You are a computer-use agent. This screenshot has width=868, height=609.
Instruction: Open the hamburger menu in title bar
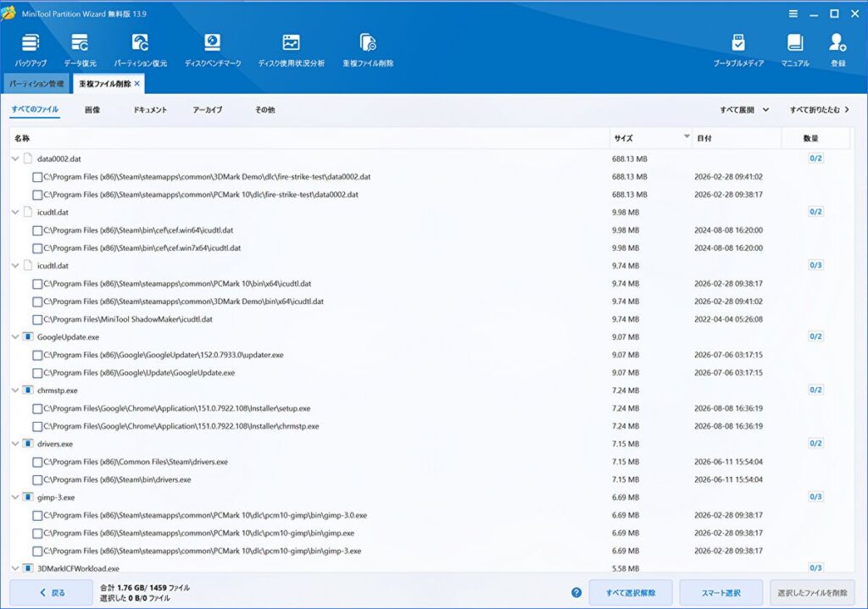(793, 14)
